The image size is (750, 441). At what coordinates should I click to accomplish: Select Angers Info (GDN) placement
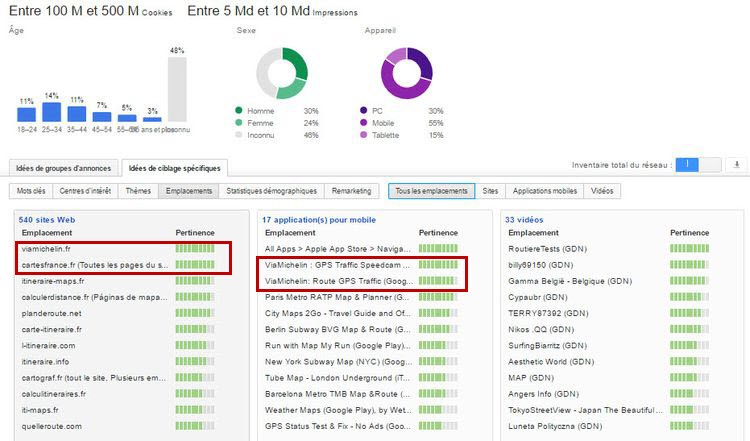tap(543, 394)
